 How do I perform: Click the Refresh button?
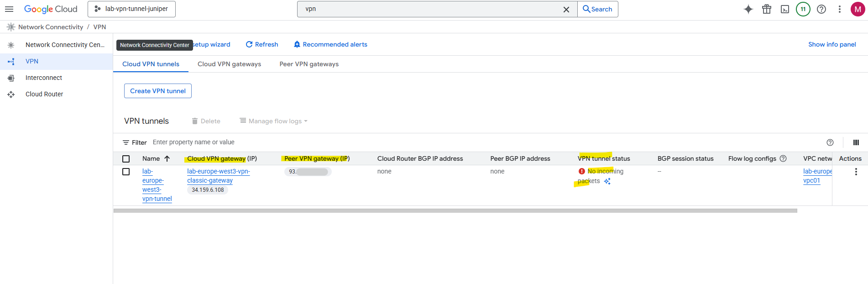pyautogui.click(x=262, y=44)
